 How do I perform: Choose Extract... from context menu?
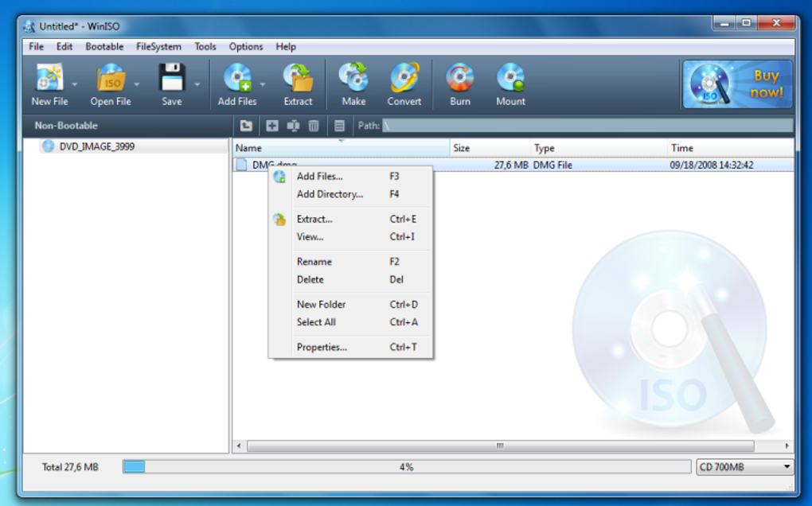pos(350,220)
